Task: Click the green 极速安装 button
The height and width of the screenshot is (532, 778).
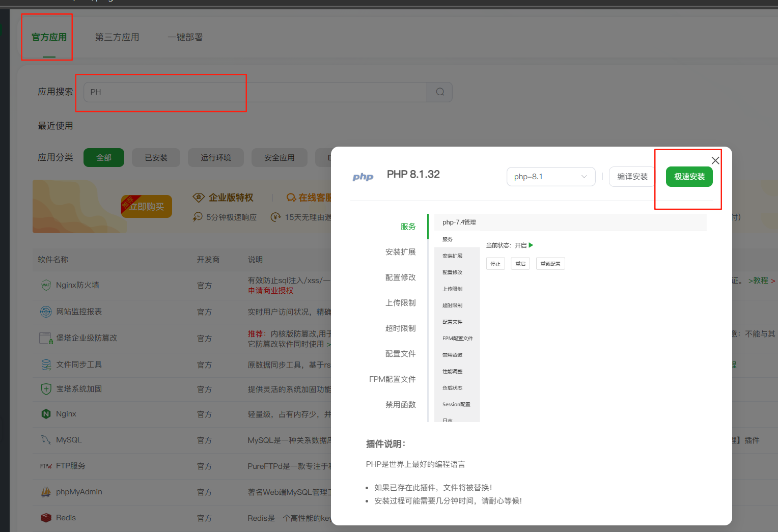Action: (x=689, y=177)
